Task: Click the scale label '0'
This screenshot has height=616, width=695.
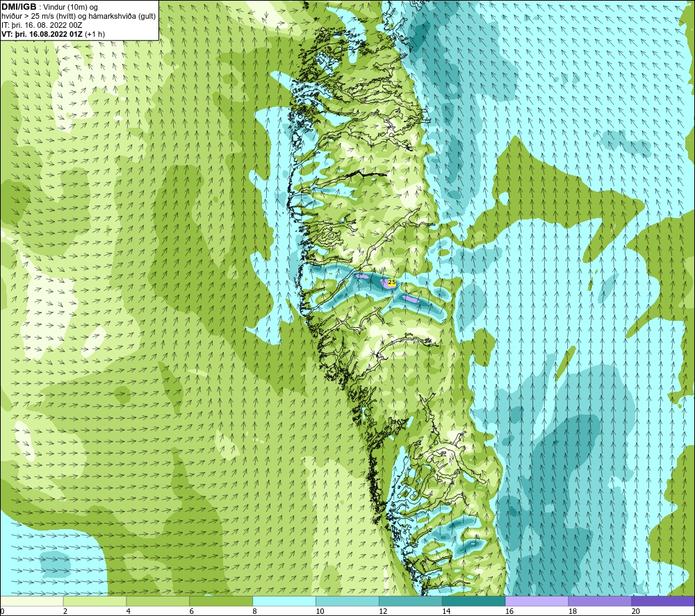Action: tap(3, 611)
